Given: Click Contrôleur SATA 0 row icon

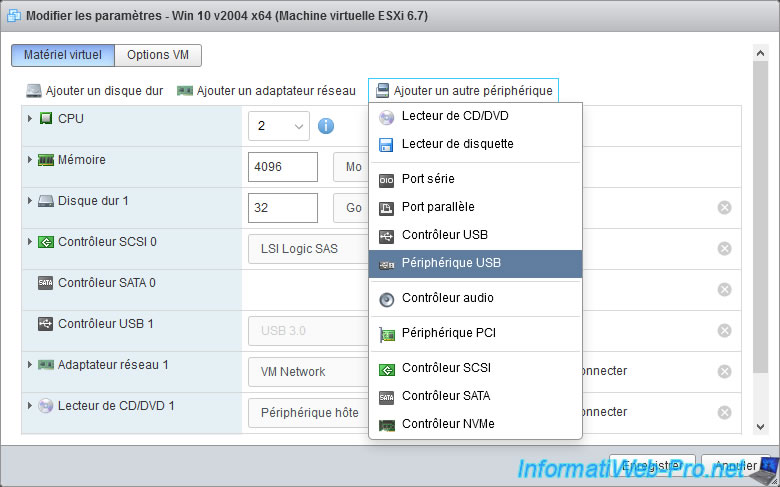Looking at the screenshot, I should pyautogui.click(x=45, y=283).
